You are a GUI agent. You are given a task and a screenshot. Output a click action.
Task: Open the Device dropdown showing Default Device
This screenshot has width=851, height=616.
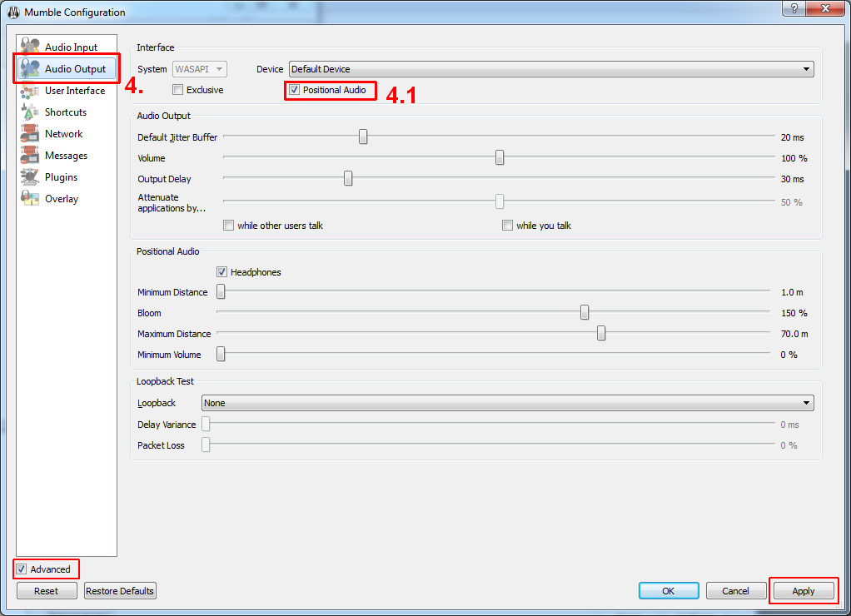(x=551, y=69)
